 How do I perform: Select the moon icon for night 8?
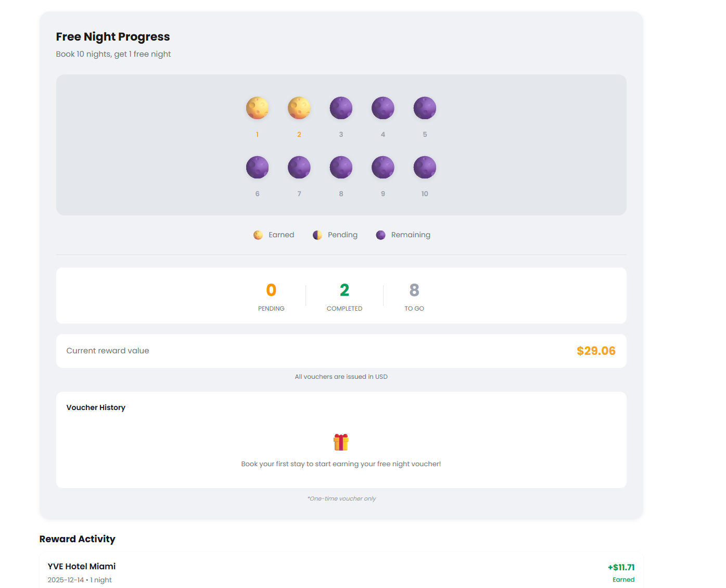[341, 167]
